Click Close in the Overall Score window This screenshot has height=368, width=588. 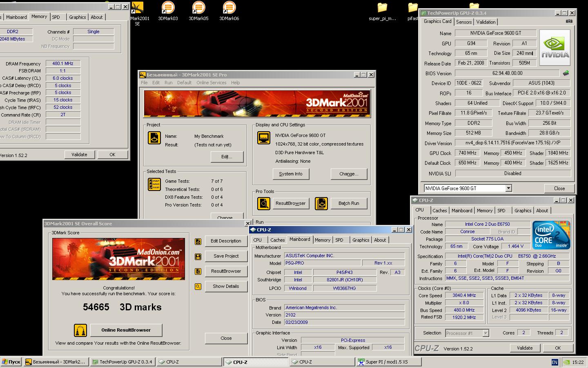pos(226,338)
